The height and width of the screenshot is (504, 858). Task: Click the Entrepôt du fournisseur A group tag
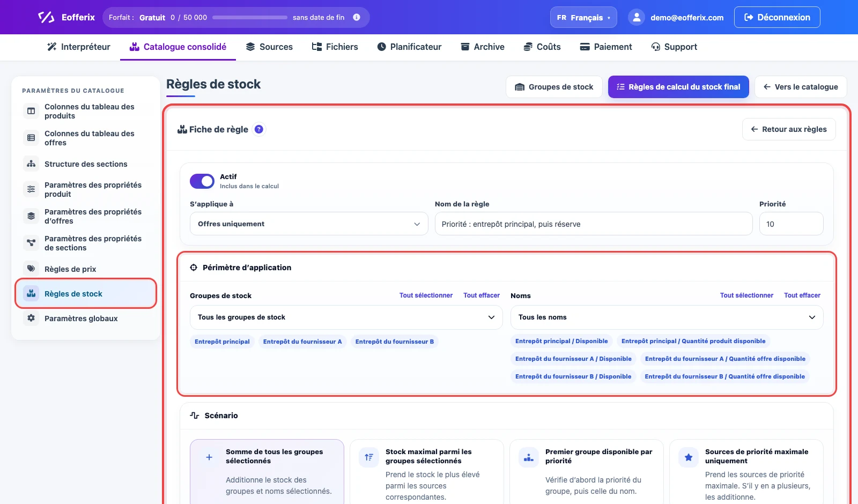tap(302, 342)
